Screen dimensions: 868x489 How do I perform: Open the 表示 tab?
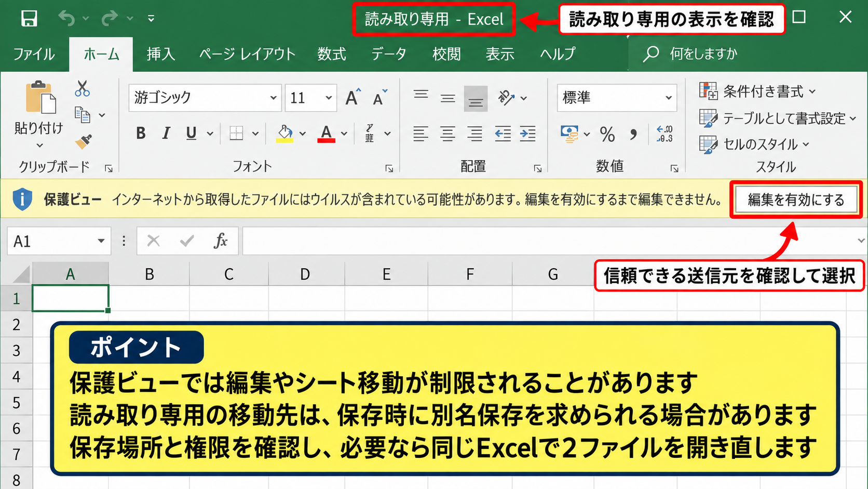[499, 54]
